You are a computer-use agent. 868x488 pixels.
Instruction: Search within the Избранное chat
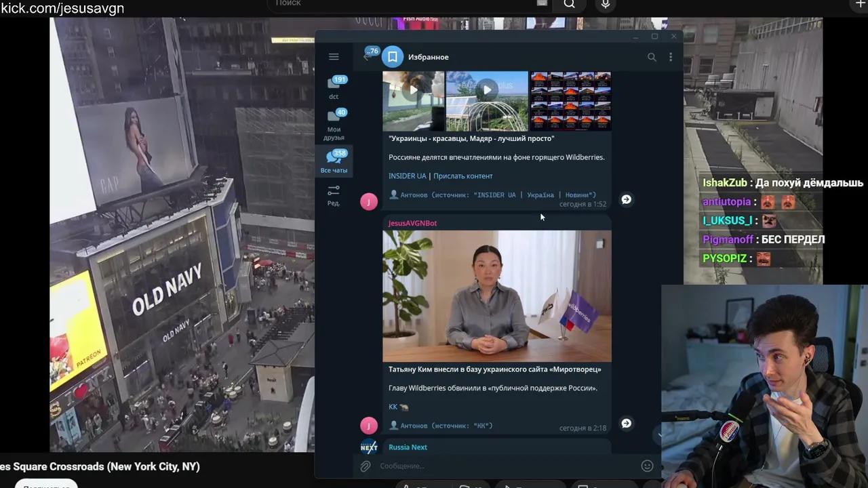pos(652,58)
